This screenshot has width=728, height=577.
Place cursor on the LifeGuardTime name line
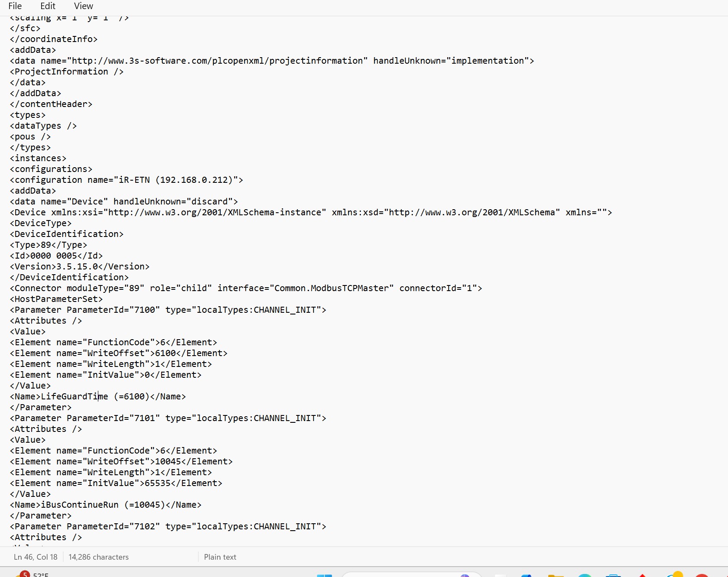coord(98,396)
